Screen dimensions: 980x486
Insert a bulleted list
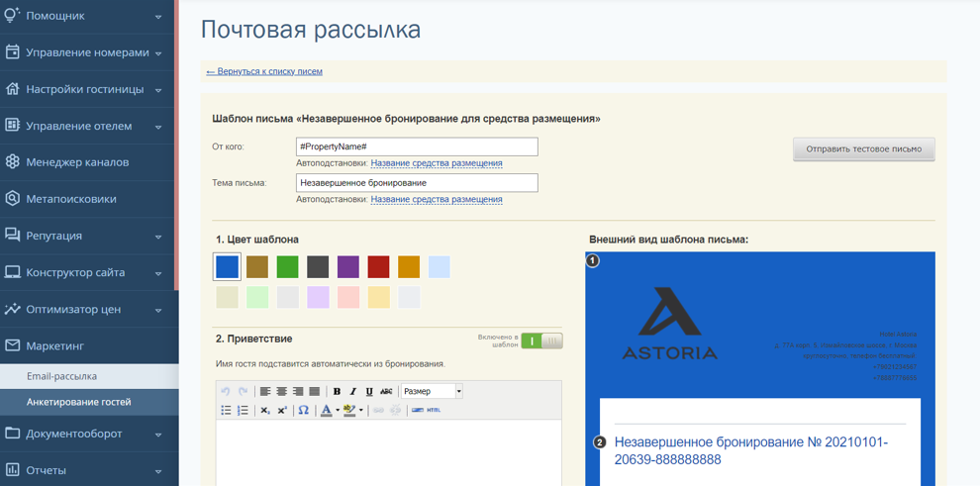227,411
